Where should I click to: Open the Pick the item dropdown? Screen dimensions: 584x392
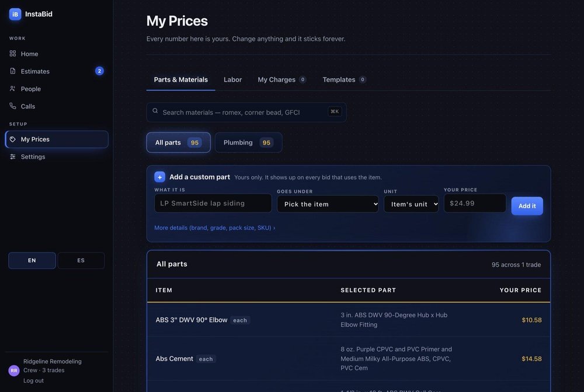point(328,204)
